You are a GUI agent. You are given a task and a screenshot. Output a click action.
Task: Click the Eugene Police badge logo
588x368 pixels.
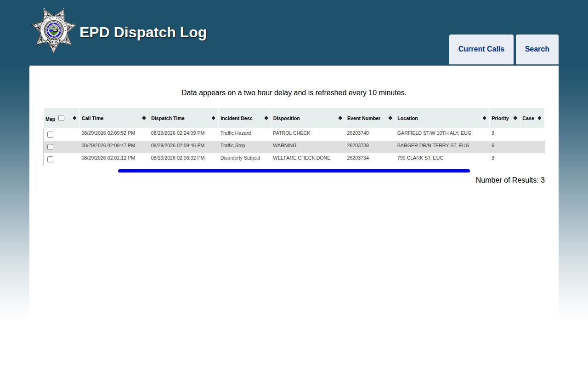tap(53, 30)
